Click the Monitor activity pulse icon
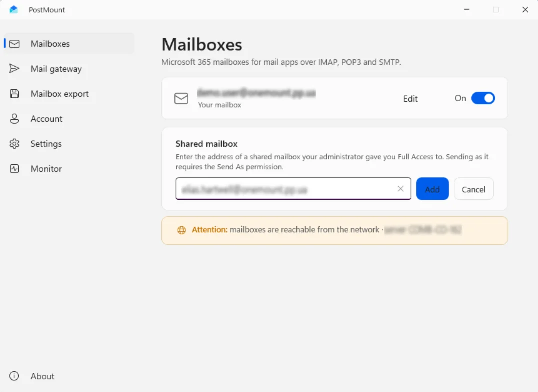 (x=14, y=169)
